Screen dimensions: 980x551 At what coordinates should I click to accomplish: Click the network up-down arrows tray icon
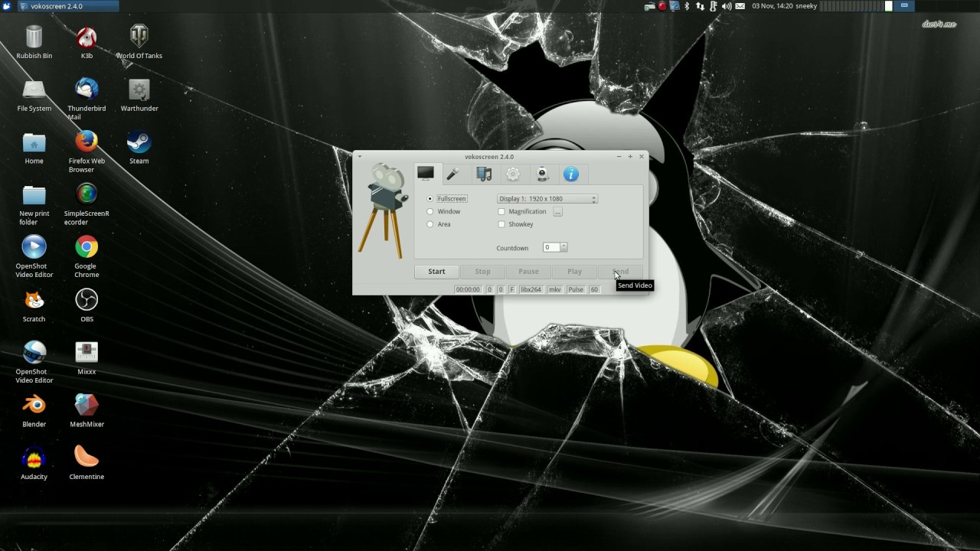(700, 6)
